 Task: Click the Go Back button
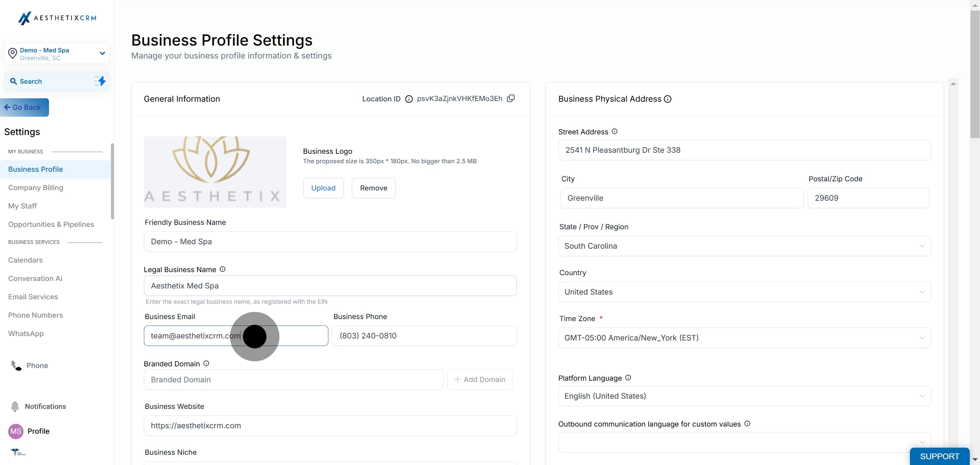coord(24,107)
